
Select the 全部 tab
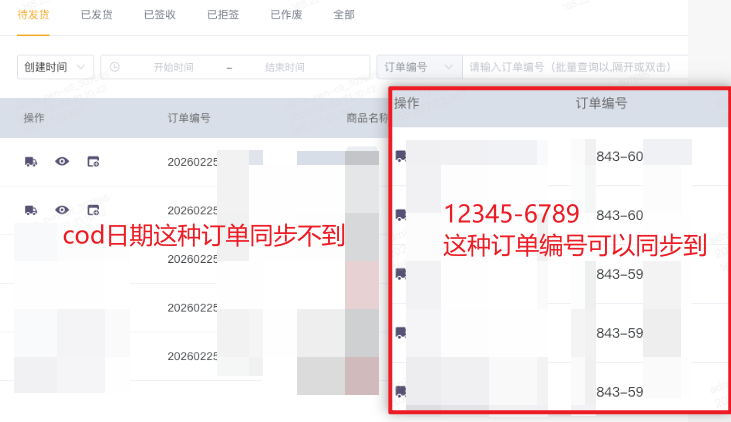point(344,15)
